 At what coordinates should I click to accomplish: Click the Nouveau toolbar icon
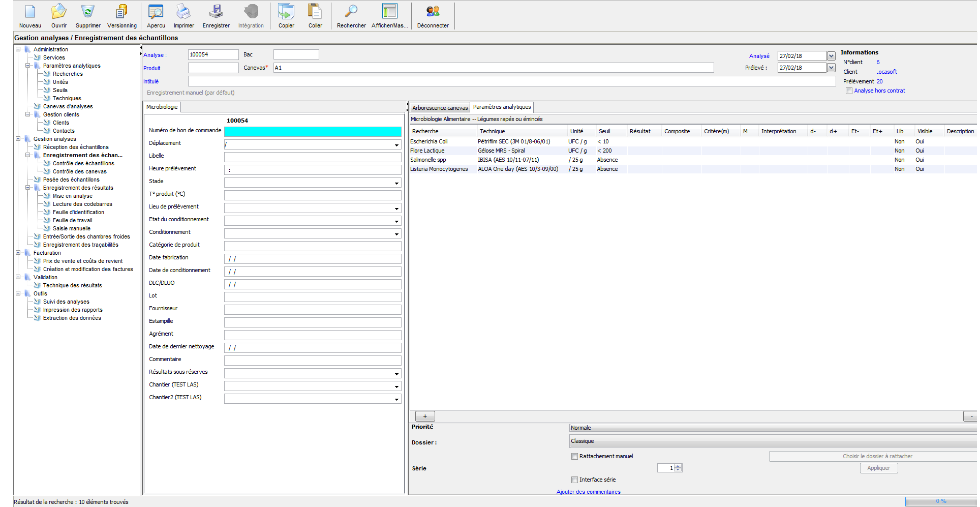point(30,16)
